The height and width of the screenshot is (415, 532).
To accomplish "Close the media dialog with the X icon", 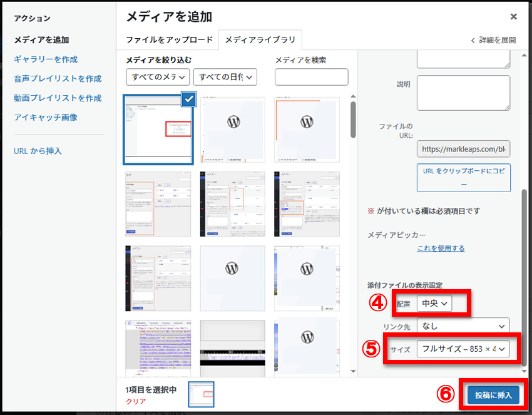I will coord(513,16).
